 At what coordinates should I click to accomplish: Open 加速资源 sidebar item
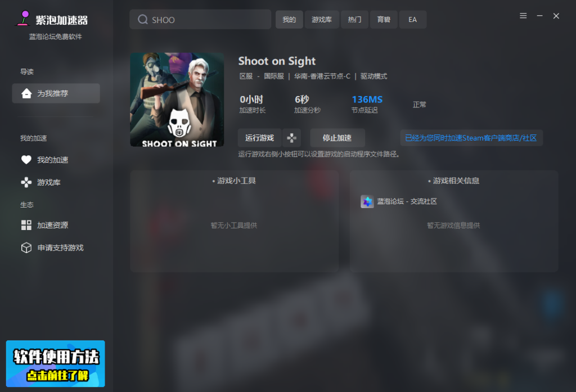52,225
